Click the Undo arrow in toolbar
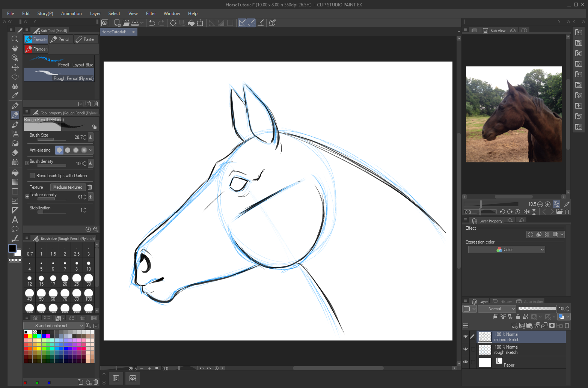The width and height of the screenshot is (588, 388). click(x=152, y=23)
